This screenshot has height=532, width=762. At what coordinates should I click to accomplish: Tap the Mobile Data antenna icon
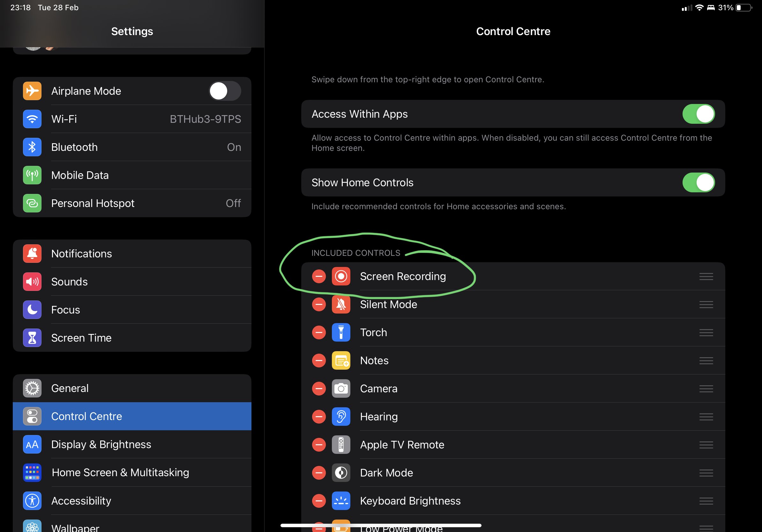click(x=32, y=175)
